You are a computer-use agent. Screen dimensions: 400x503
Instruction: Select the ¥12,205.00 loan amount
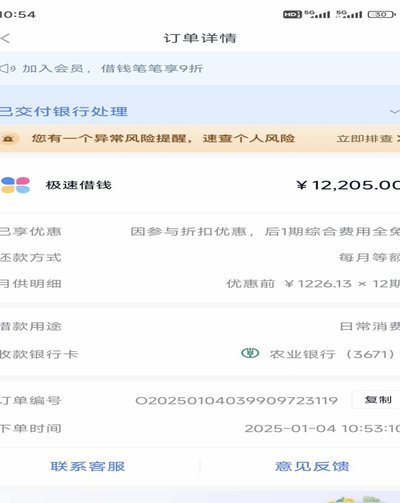pos(348,185)
